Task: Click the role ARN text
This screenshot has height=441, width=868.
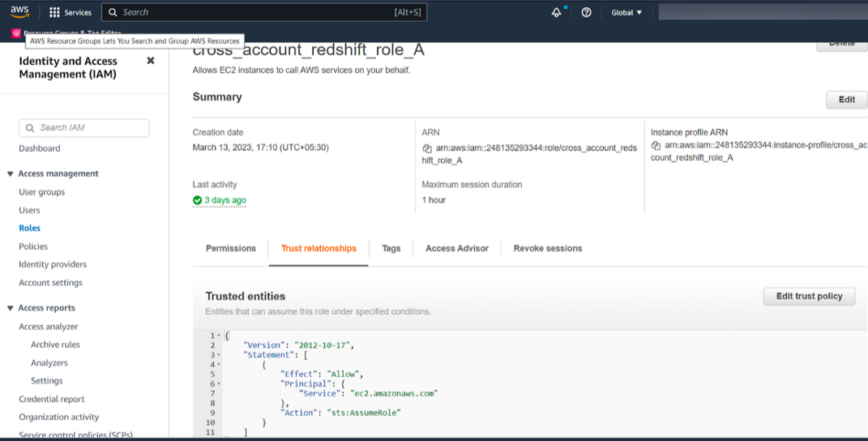Action: (529, 154)
